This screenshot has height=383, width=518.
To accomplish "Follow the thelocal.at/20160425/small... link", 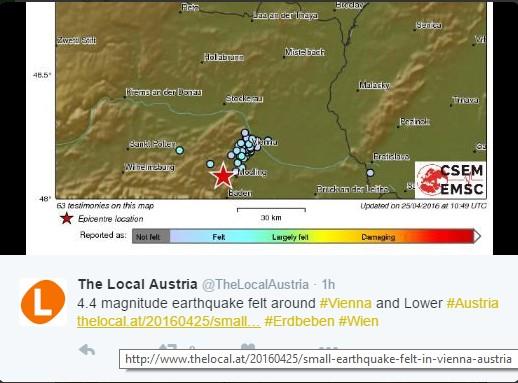I will 169,321.
